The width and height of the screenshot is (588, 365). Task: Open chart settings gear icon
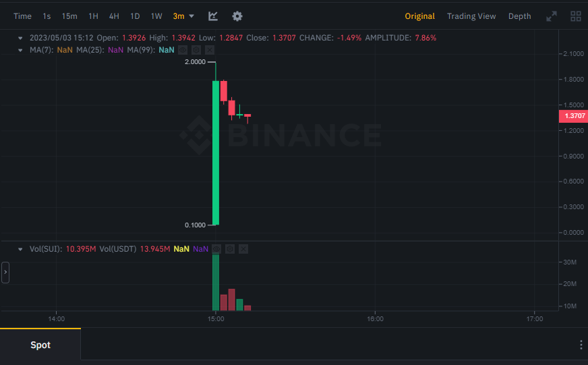coord(237,16)
